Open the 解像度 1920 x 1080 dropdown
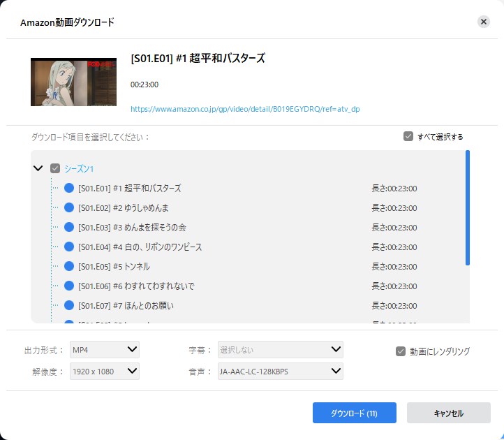Viewport: 504px width, 440px height. pos(104,371)
